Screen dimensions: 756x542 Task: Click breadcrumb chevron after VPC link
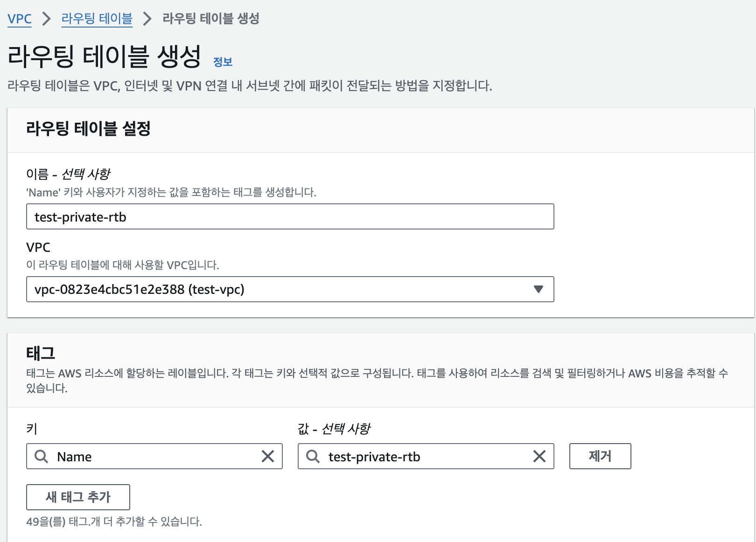point(46,19)
